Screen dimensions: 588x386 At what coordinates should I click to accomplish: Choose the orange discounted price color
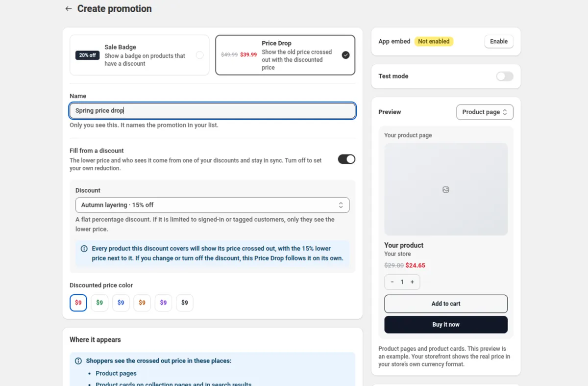coord(142,303)
